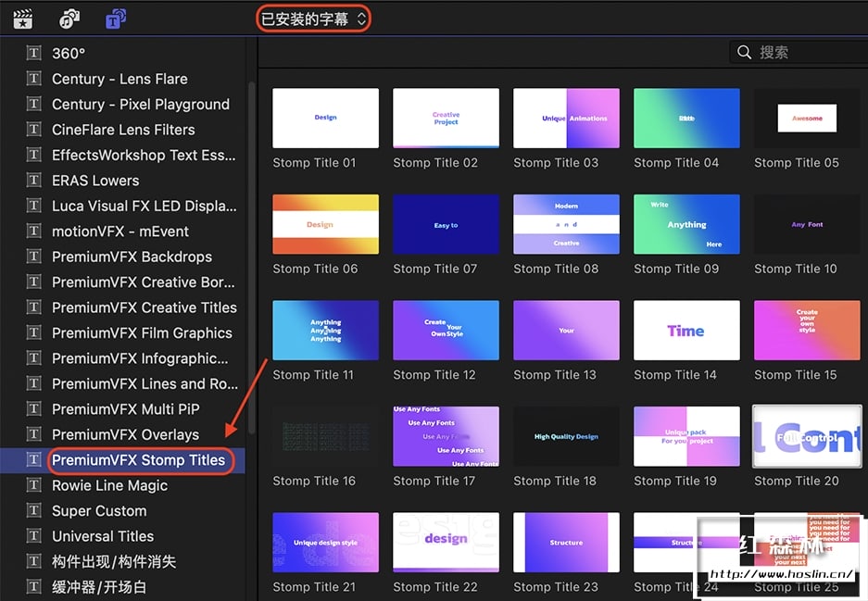This screenshot has height=601, width=868.
Task: Choose the Stomp Title 18 thumbnail
Action: (x=566, y=437)
